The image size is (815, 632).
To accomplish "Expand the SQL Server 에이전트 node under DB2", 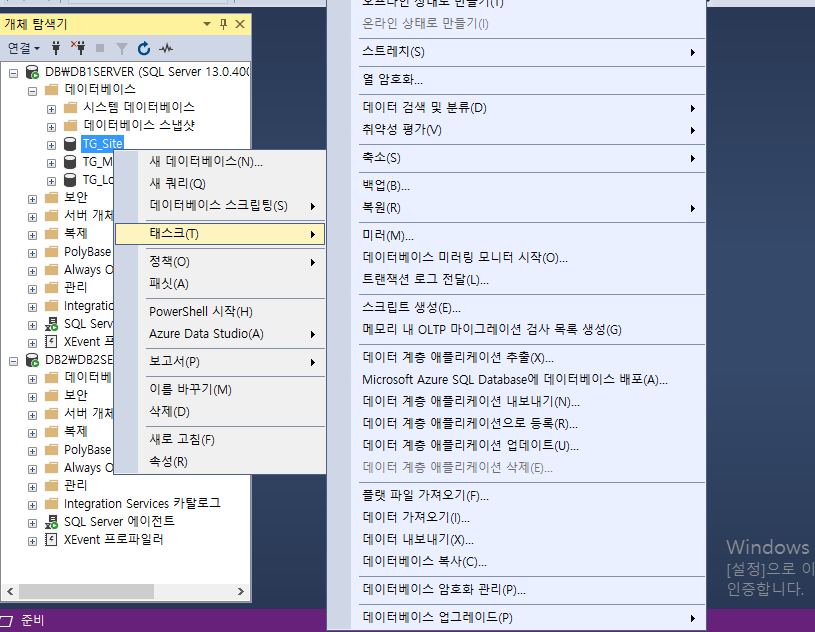I will (x=32, y=523).
